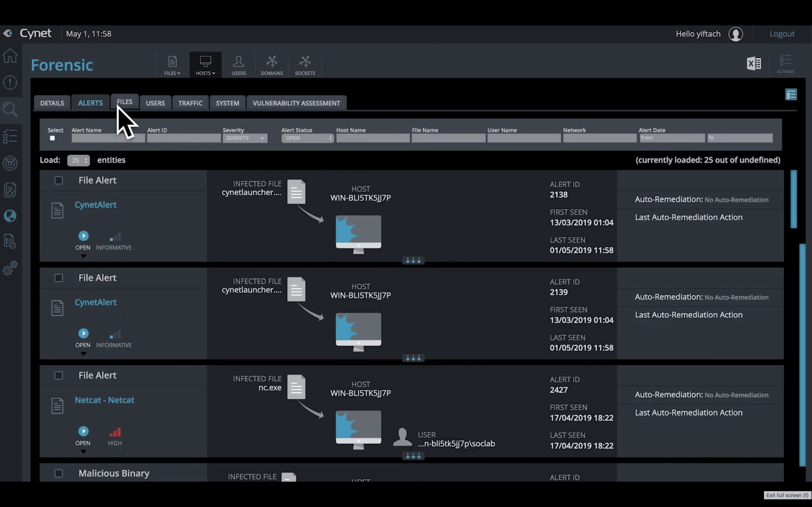Viewport: 812px width, 507px height.
Task: Click the USERS toolbar icon
Action: click(x=239, y=64)
